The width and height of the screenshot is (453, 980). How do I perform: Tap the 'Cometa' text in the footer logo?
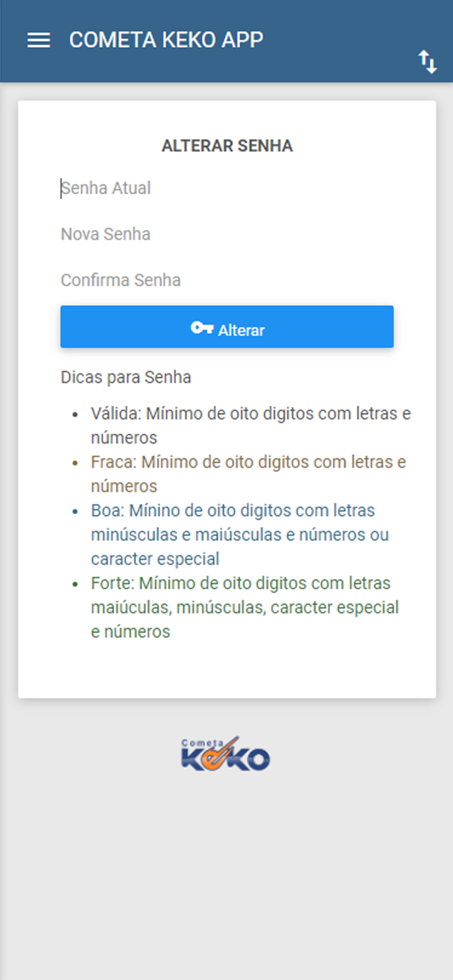tap(203, 741)
